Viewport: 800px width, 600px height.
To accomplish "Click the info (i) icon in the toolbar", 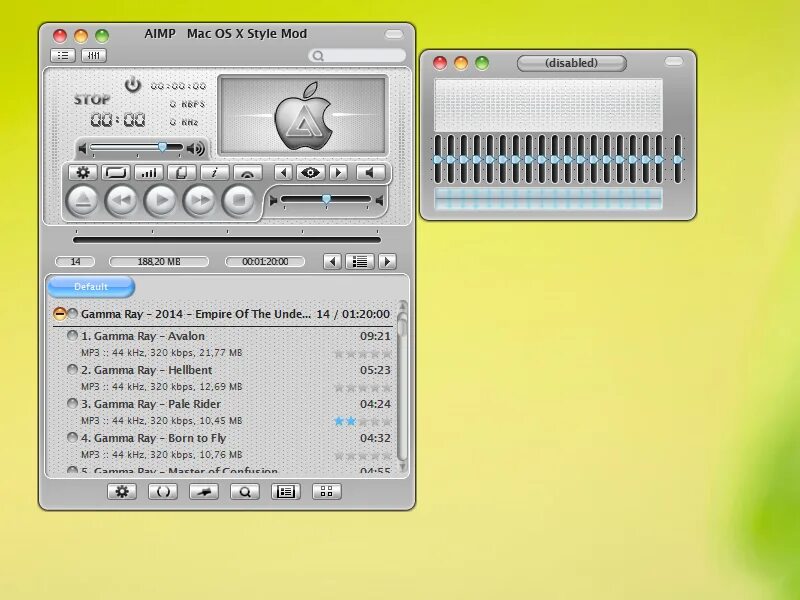I will coord(215,172).
